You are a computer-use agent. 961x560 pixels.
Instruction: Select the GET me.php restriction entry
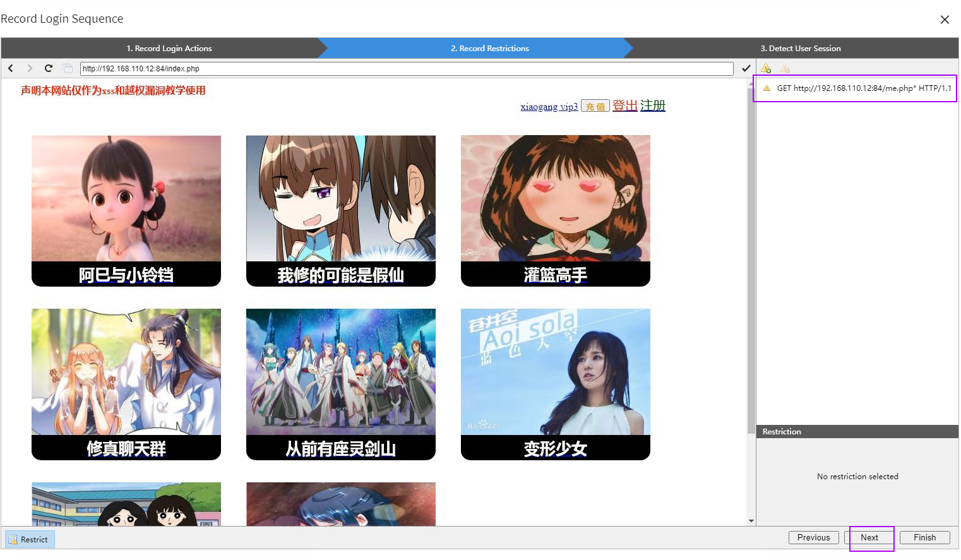pyautogui.click(x=857, y=88)
